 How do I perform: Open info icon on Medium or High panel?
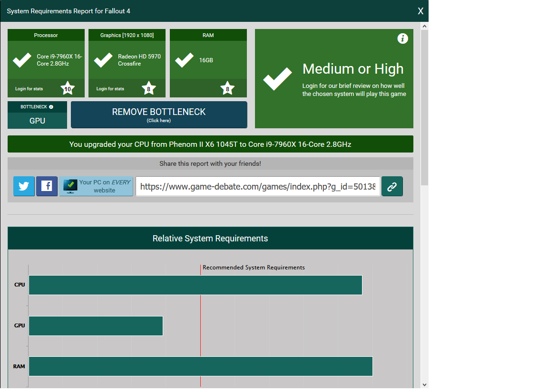point(402,38)
